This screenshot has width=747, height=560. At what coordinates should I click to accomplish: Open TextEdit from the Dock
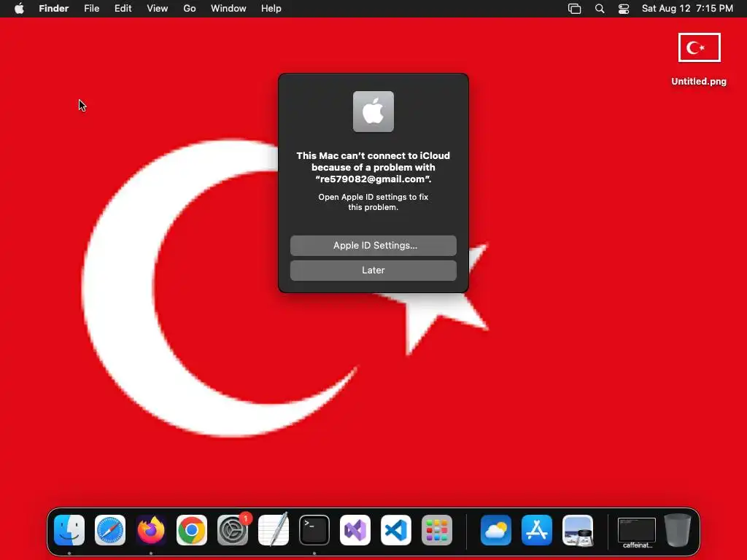(x=274, y=530)
